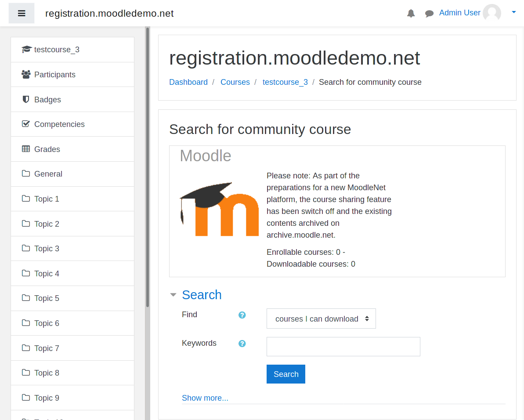The width and height of the screenshot is (524, 420).
Task: Click the Topic 9 folder icon
Action: coord(26,398)
